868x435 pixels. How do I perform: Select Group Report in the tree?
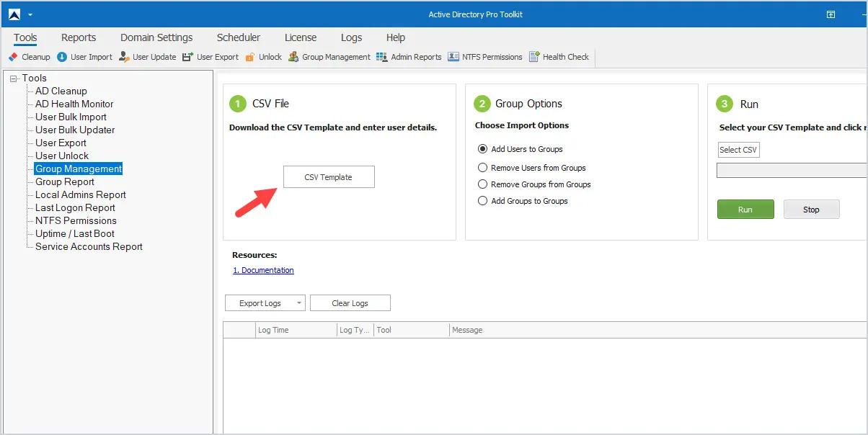point(65,181)
